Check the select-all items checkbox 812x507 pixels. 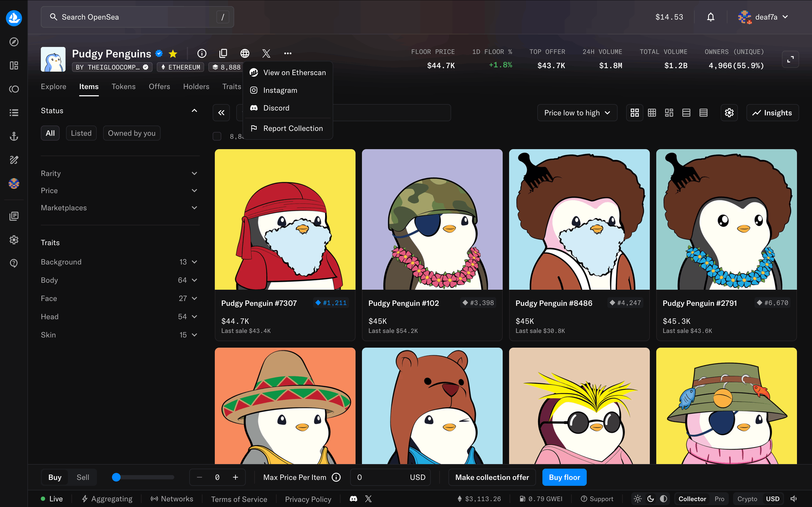pos(217,136)
